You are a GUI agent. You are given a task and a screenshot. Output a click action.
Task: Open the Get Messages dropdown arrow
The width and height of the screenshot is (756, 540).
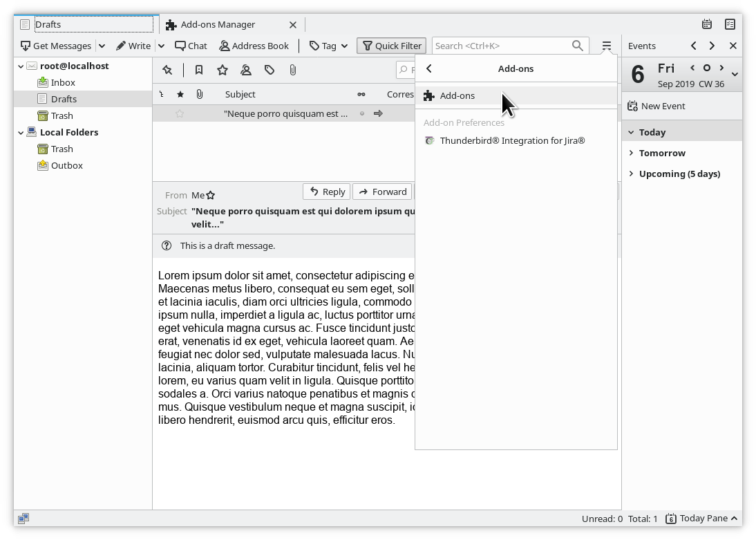point(102,46)
